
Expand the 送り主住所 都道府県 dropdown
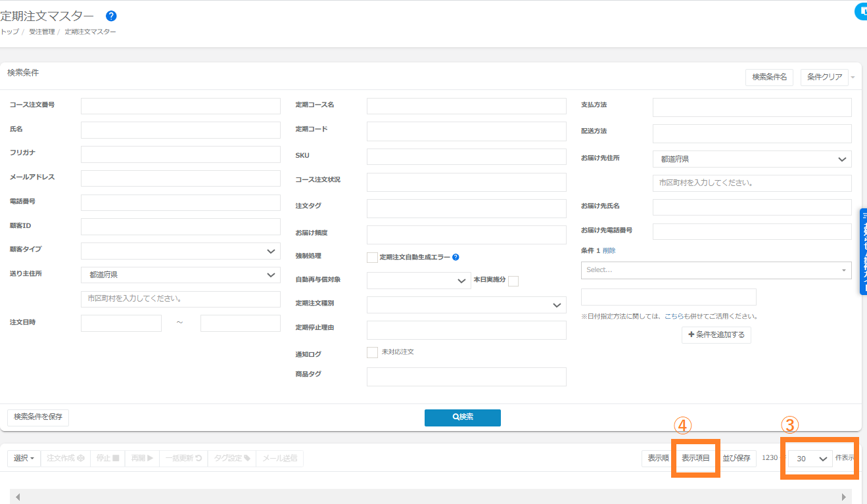pos(181,275)
